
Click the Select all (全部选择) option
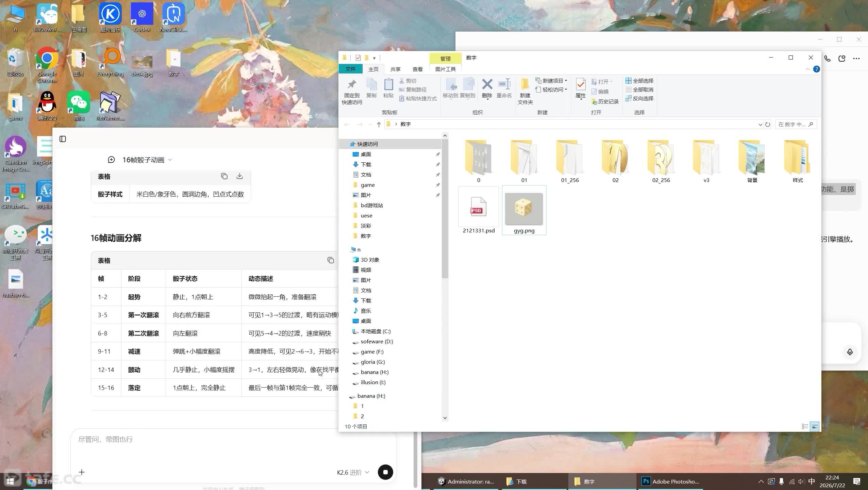click(x=639, y=81)
